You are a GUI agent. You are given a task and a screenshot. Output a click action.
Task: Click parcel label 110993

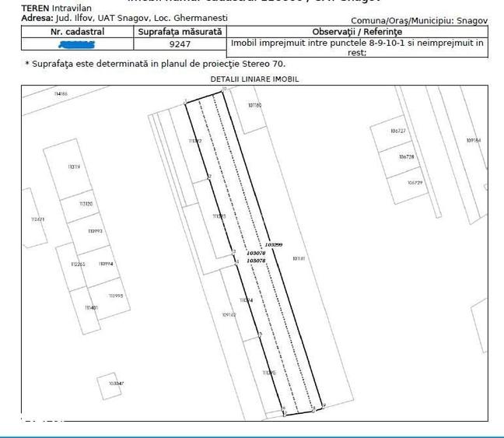pos(95,231)
